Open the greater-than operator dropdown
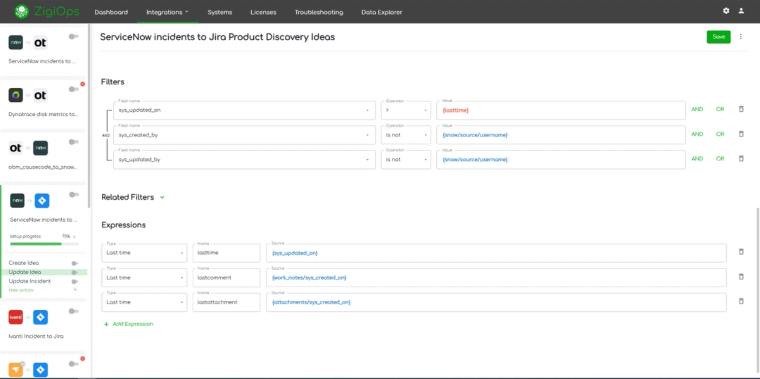Image resolution: width=760 pixels, height=379 pixels. 406,110
